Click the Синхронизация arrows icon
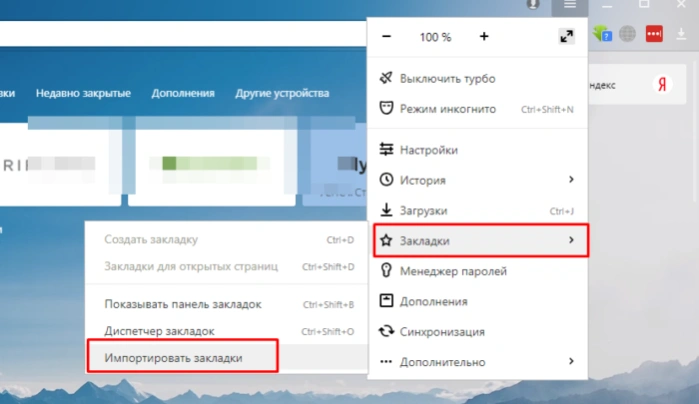Image resolution: width=699 pixels, height=404 pixels. (386, 331)
